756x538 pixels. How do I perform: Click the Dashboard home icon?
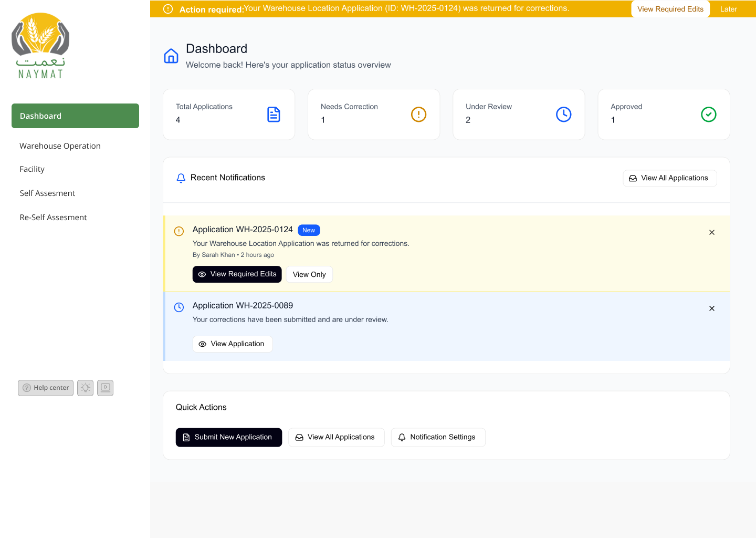171,56
